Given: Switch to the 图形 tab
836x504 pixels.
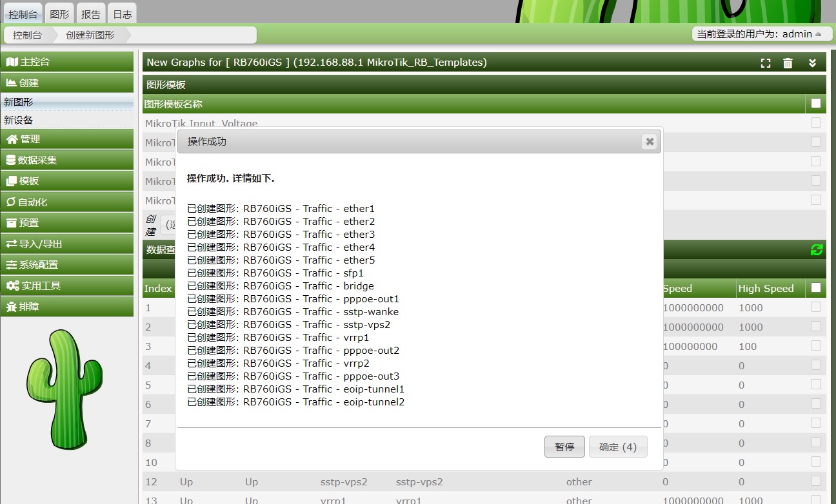Looking at the screenshot, I should click(59, 14).
